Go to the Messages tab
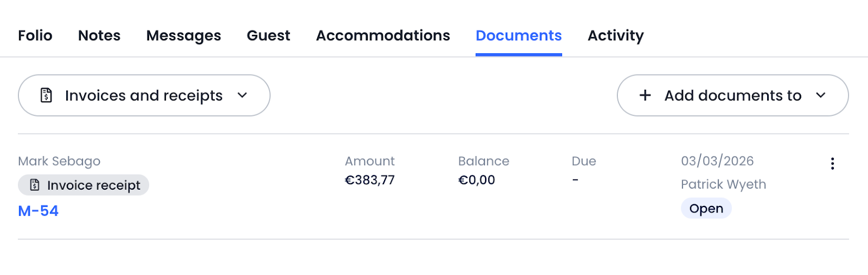The image size is (868, 275). (183, 35)
